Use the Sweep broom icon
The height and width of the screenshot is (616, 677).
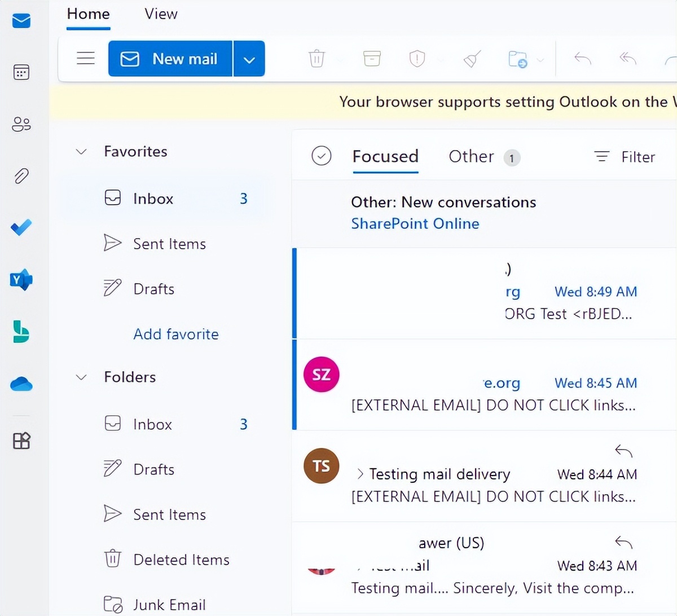tap(472, 58)
